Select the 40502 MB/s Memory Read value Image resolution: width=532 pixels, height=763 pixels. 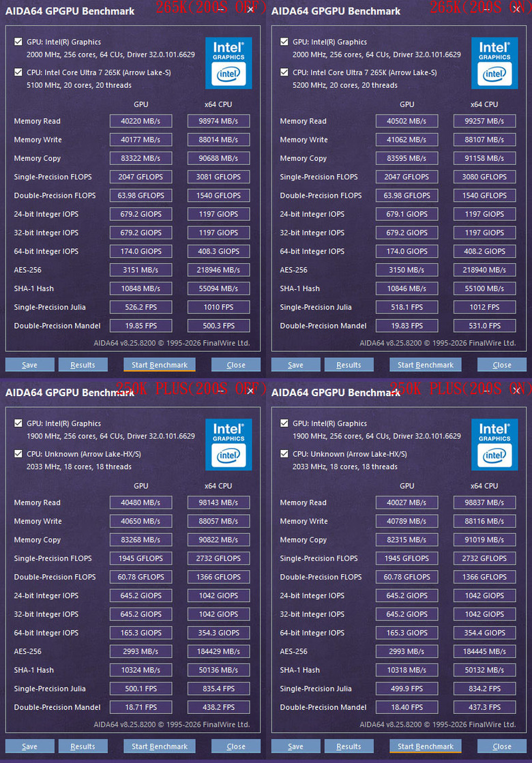[407, 121]
